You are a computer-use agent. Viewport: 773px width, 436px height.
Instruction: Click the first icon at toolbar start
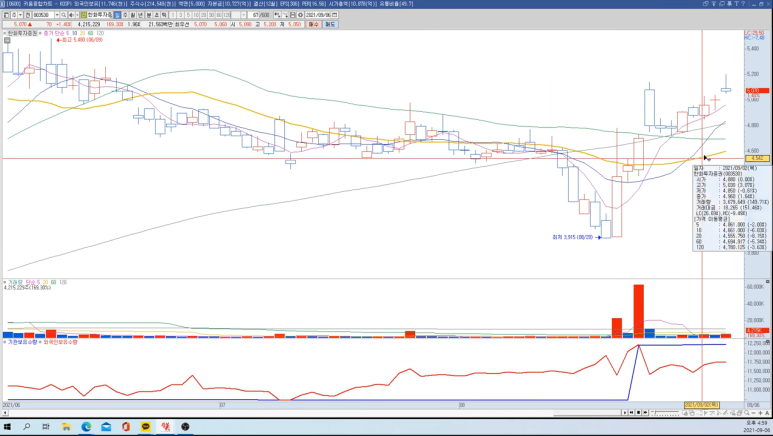click(6, 15)
